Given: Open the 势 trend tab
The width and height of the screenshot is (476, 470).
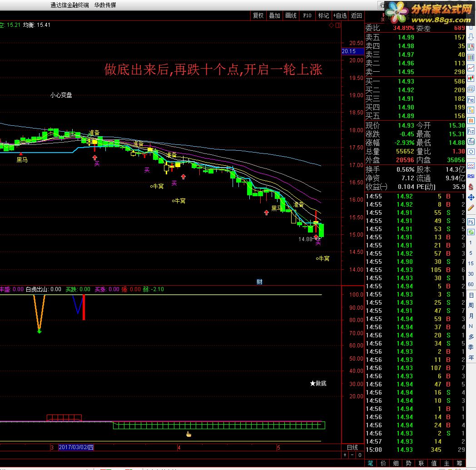Looking at the screenshot, I should coord(409,463).
